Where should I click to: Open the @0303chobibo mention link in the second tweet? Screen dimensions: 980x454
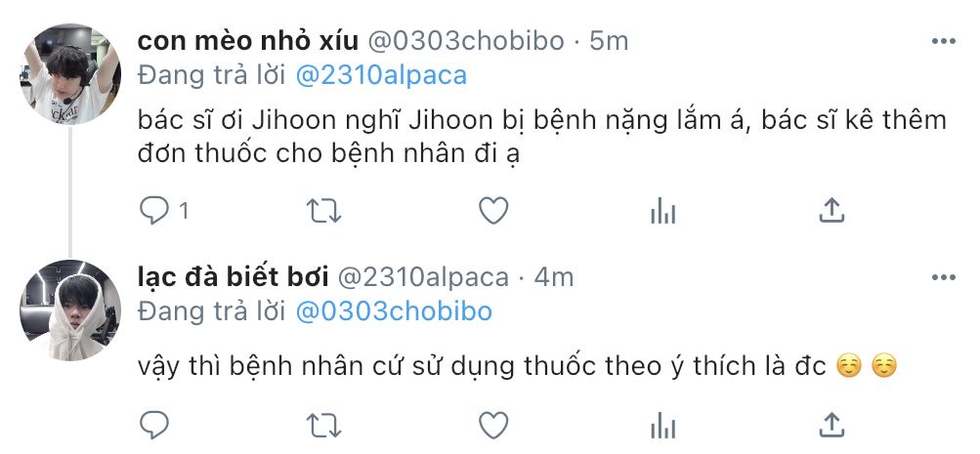click(x=394, y=311)
